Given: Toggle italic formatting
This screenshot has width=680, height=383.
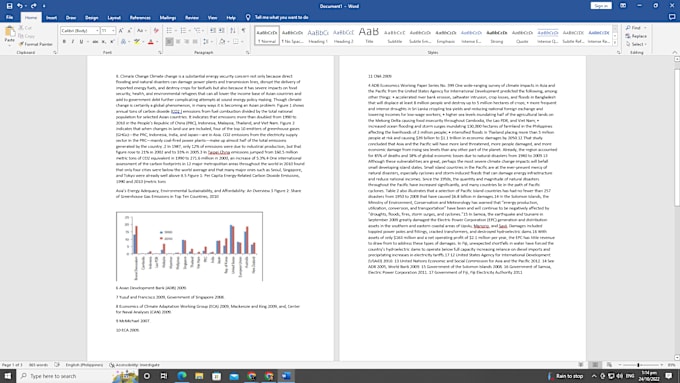Looking at the screenshot, I should (72, 42).
